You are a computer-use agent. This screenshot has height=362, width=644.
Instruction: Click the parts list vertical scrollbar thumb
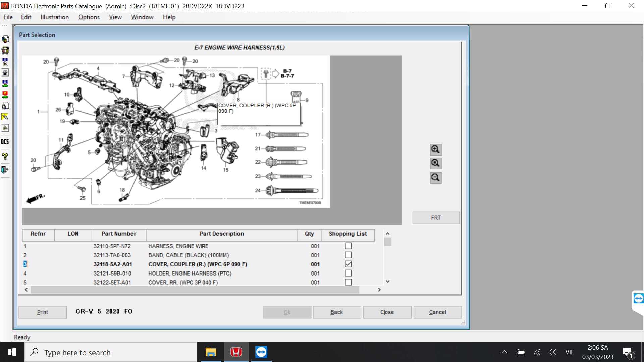387,242
